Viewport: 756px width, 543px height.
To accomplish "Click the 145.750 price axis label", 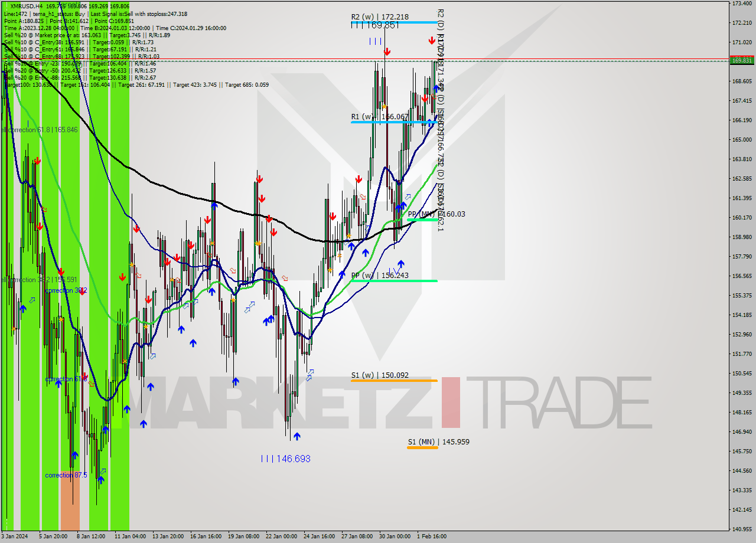I will click(x=742, y=451).
